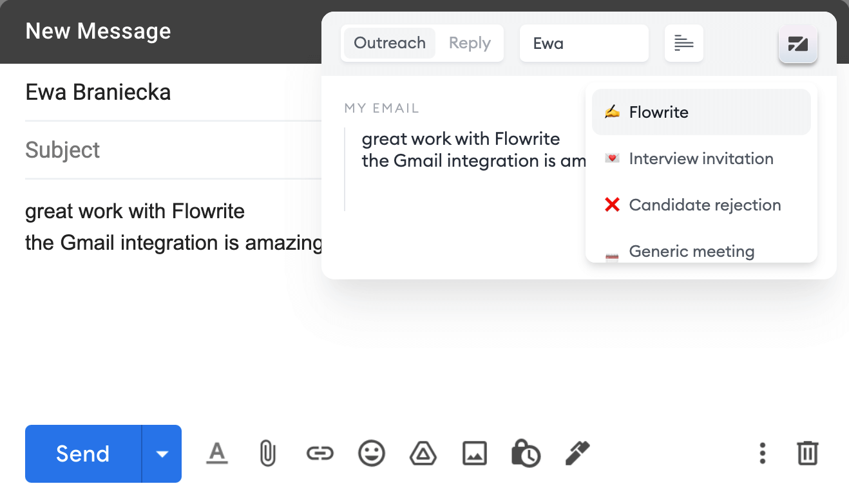
Task: Switch to Reply mode
Action: (470, 43)
